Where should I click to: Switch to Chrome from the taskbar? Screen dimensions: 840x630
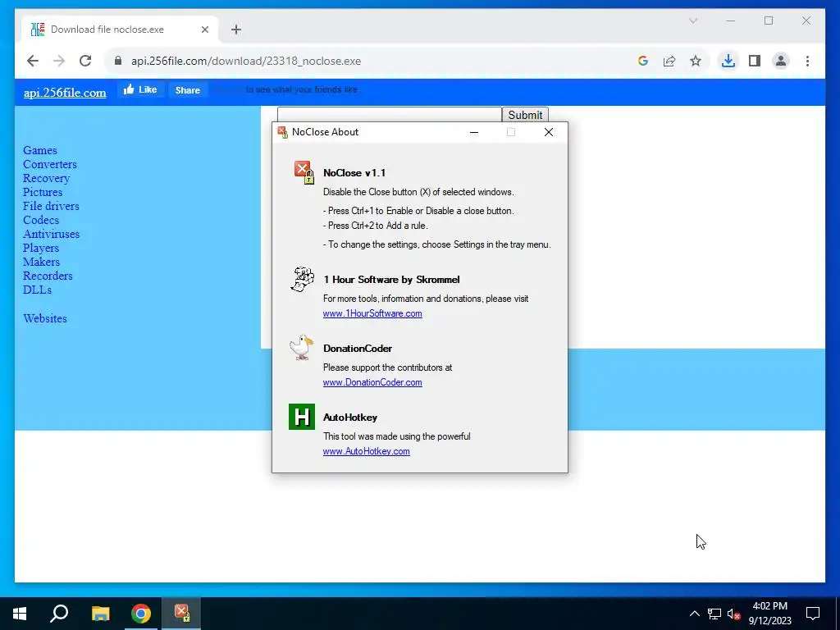pyautogui.click(x=141, y=614)
